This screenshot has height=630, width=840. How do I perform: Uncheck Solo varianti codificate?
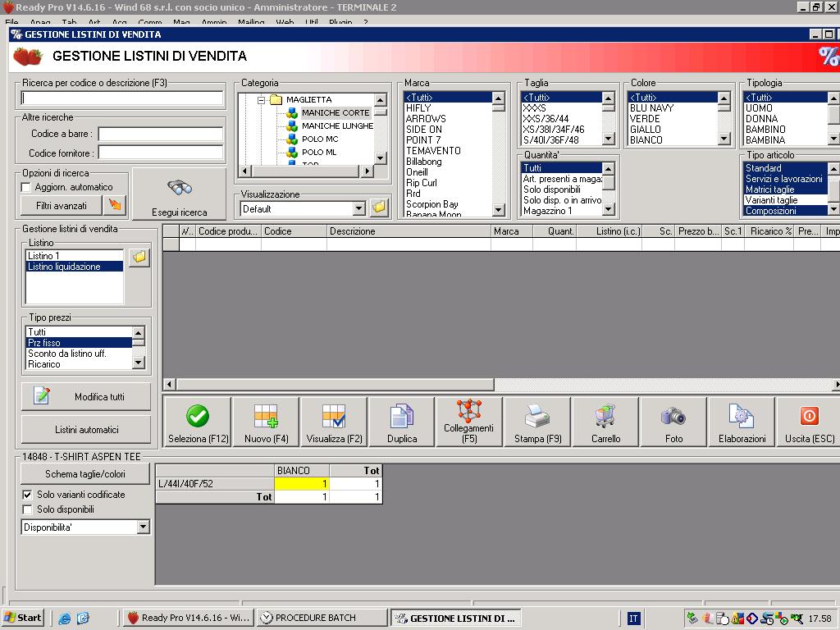[27, 495]
